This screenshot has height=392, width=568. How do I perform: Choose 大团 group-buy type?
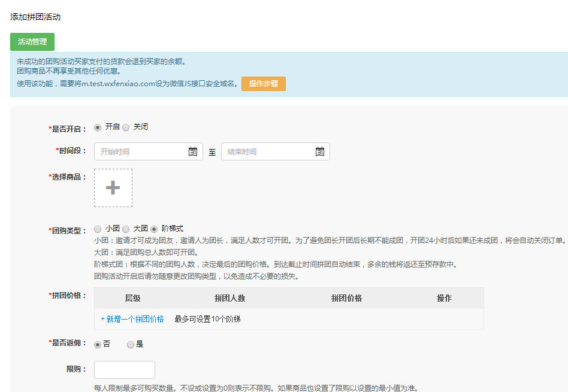[x=126, y=229]
